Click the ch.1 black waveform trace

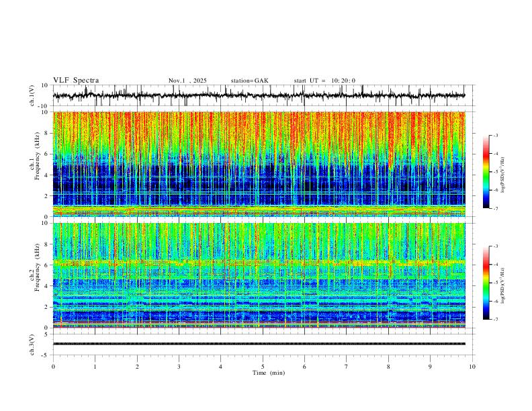259,95
